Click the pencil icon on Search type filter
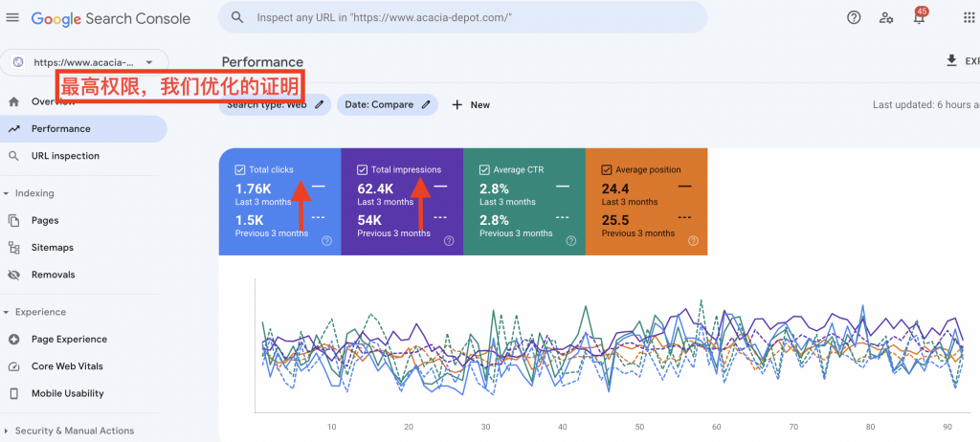This screenshot has width=980, height=442. (x=320, y=104)
